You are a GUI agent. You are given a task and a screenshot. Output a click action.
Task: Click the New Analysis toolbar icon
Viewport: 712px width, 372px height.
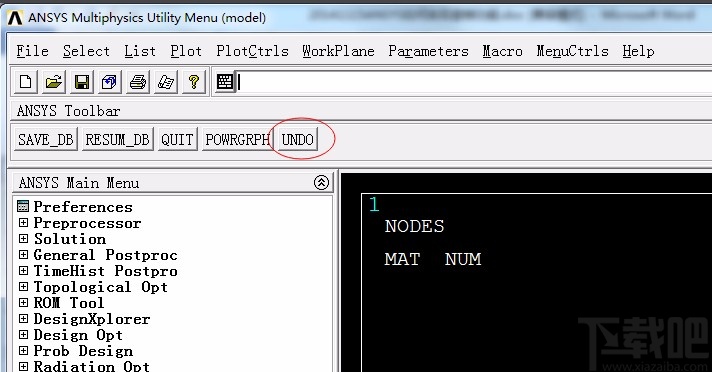[25, 82]
